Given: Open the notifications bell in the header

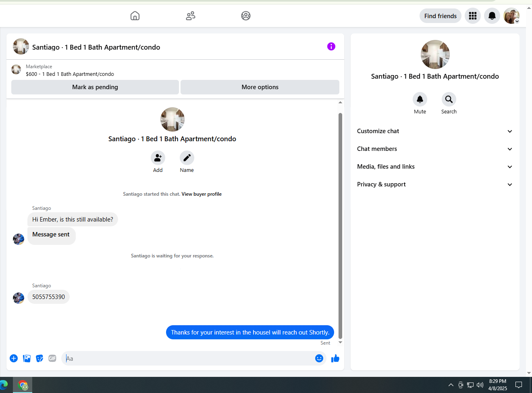Looking at the screenshot, I should pyautogui.click(x=492, y=16).
